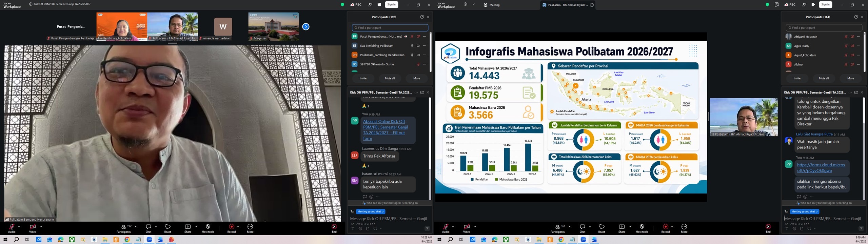Open Zoom app in left taskbar
Screen dimensions: 868x244
point(149,240)
